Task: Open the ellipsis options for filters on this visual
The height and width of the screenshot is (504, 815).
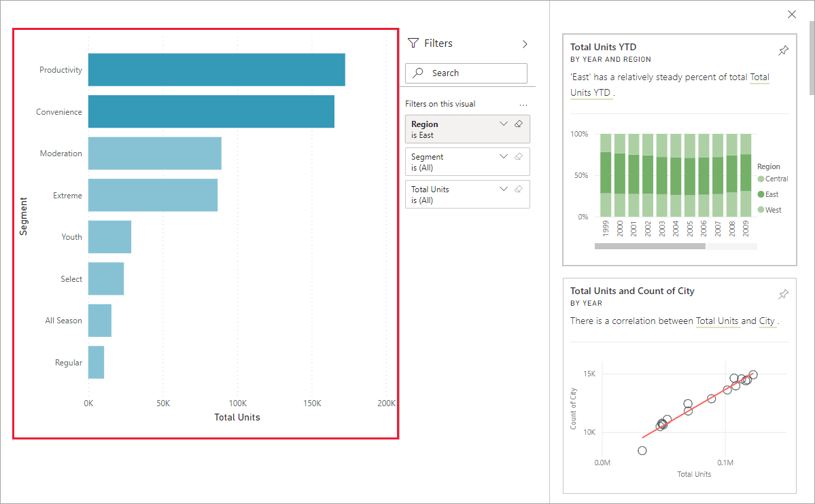Action: (523, 104)
